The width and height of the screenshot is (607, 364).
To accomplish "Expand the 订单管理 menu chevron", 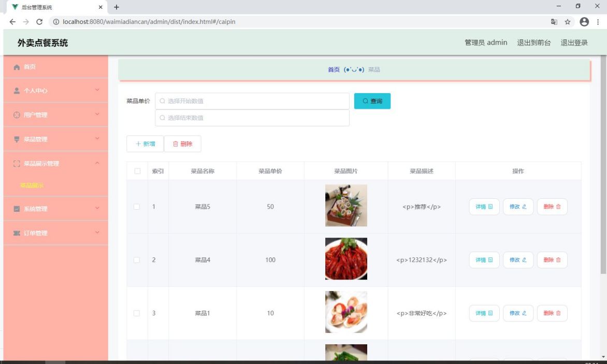I will 97,232.
